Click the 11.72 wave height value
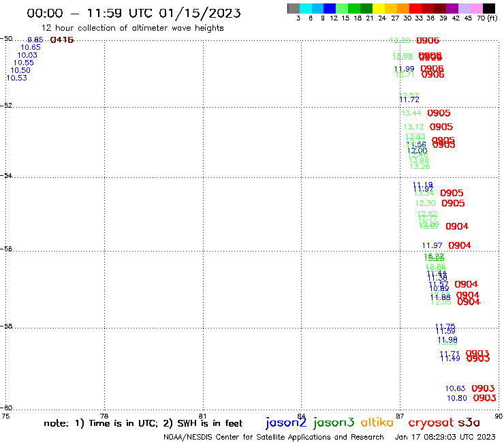Image resolution: width=504 pixels, height=443 pixels. [x=409, y=100]
